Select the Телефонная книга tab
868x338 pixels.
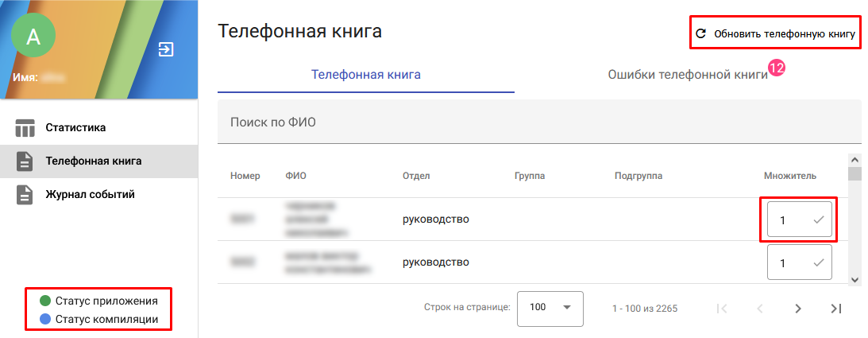[366, 75]
